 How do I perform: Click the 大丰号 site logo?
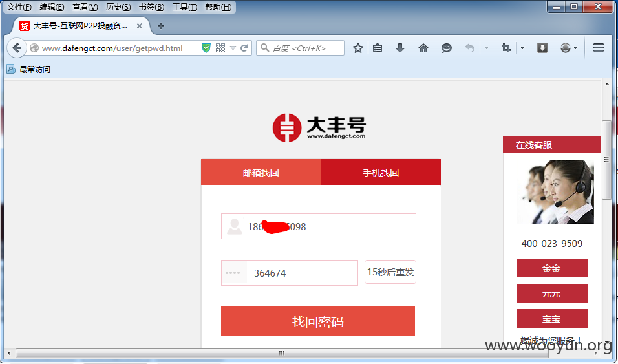[x=319, y=128]
